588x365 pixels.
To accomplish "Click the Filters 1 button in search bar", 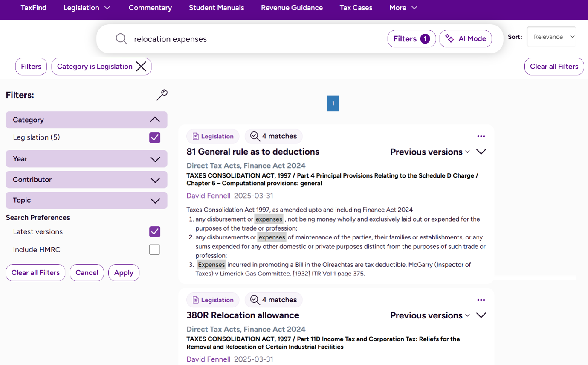I will 411,39.
